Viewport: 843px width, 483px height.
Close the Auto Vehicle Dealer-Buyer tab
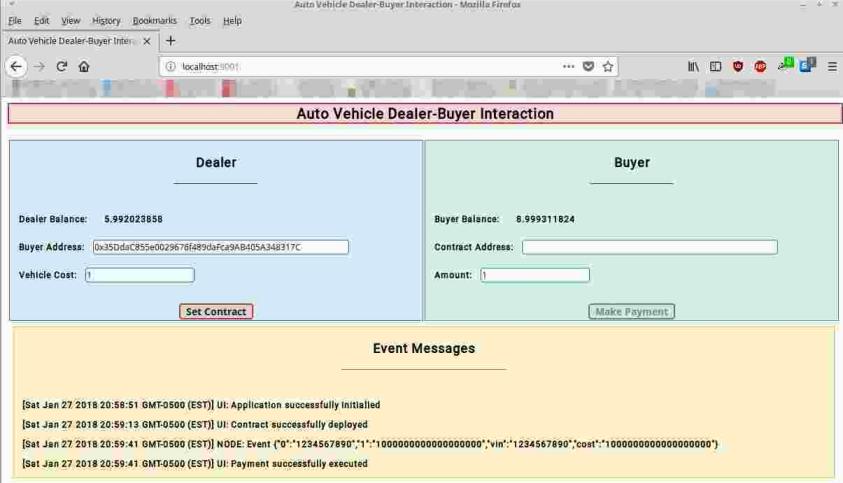[147, 41]
